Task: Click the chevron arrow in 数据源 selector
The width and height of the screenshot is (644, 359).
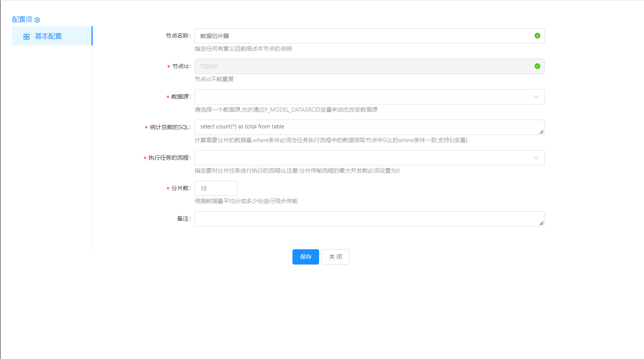Action: 536,97
